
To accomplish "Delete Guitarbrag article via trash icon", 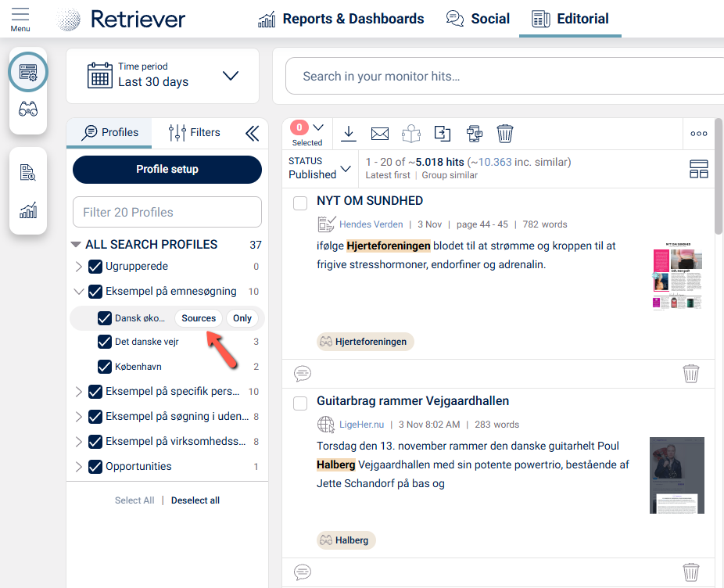I will click(x=690, y=572).
